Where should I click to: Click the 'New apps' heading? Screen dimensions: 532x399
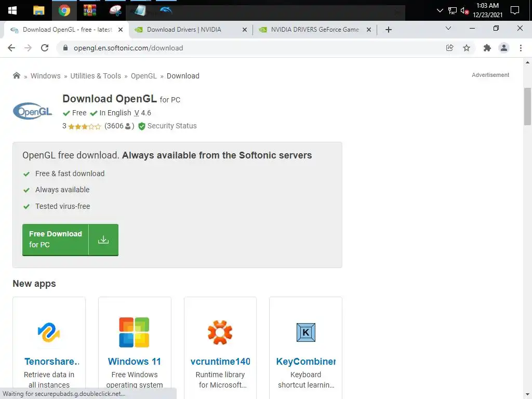pyautogui.click(x=34, y=284)
